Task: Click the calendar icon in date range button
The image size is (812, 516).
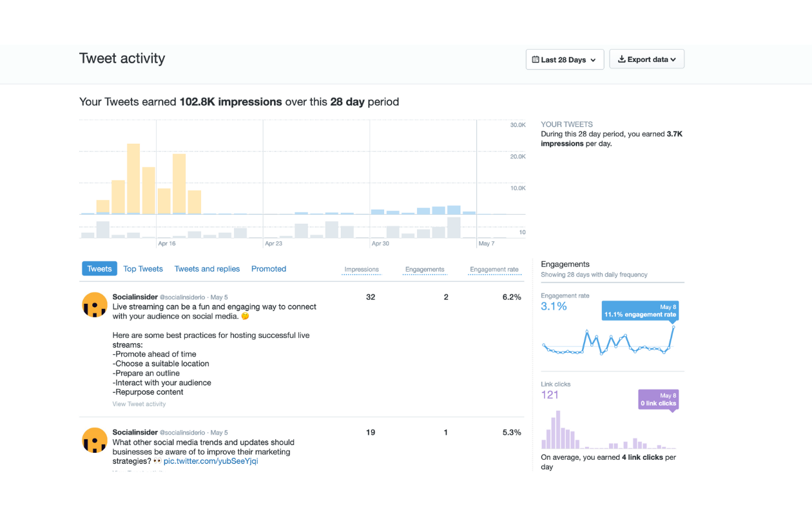Action: point(536,59)
